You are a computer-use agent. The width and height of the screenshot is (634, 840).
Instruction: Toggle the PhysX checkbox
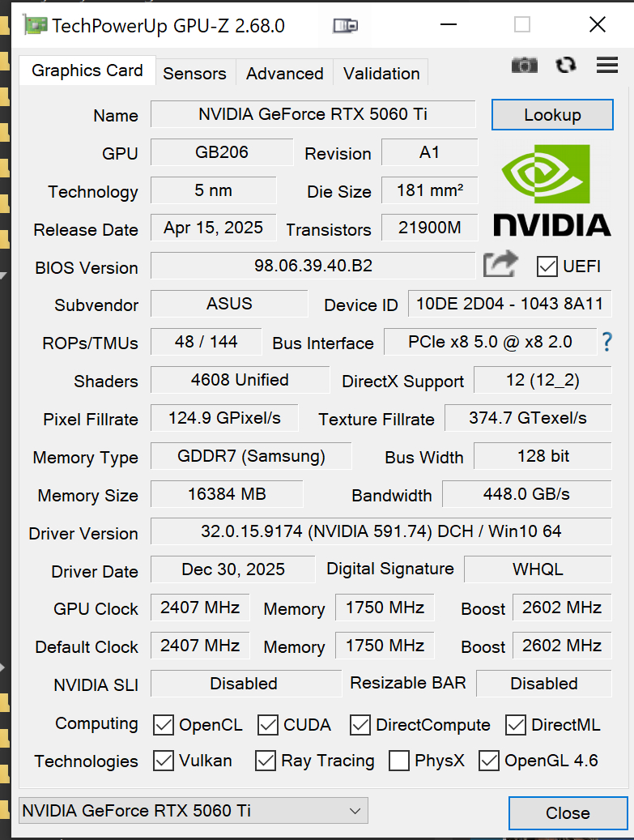(399, 761)
